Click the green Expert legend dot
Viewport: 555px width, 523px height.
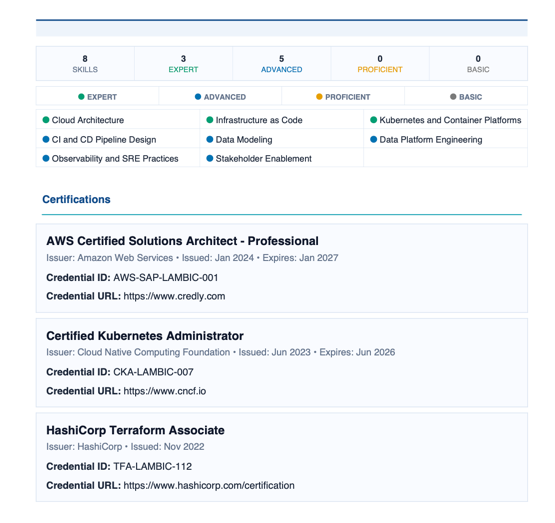[81, 97]
